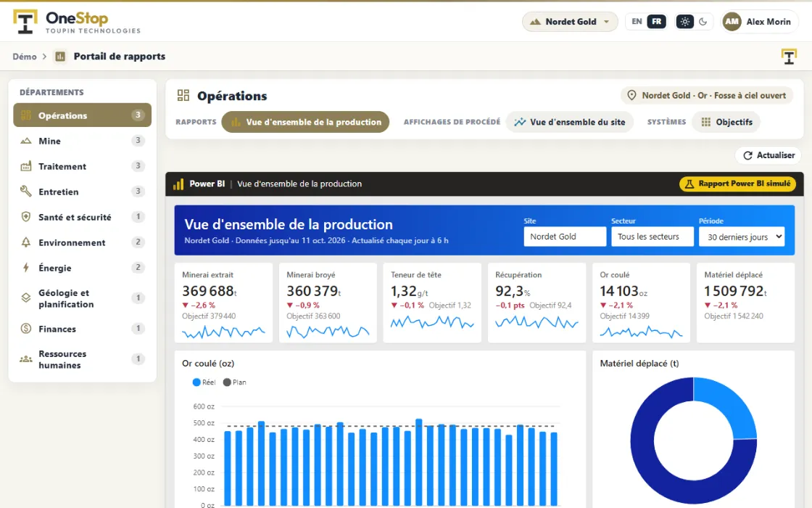812x508 pixels.
Task: Open the Alex Morin user menu
Action: click(x=760, y=22)
